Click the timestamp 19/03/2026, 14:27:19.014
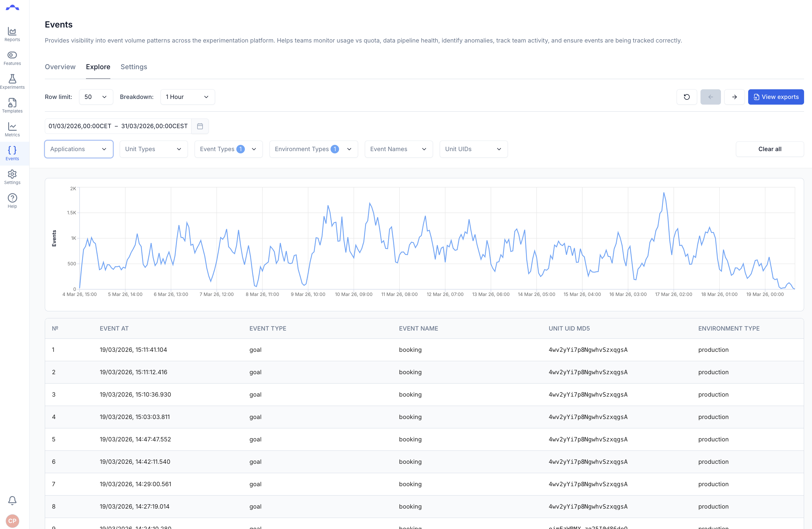This screenshot has height=529, width=812. [x=134, y=507]
